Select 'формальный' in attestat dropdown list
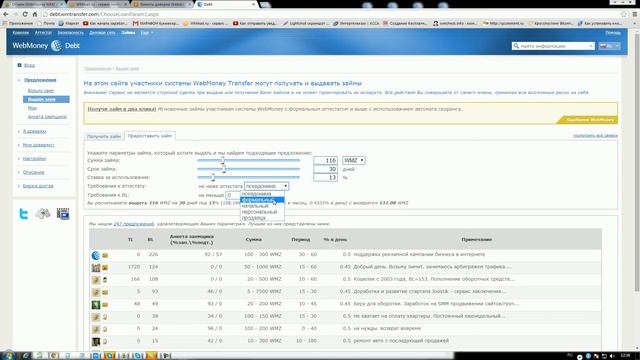The height and width of the screenshot is (360, 640). (x=262, y=200)
